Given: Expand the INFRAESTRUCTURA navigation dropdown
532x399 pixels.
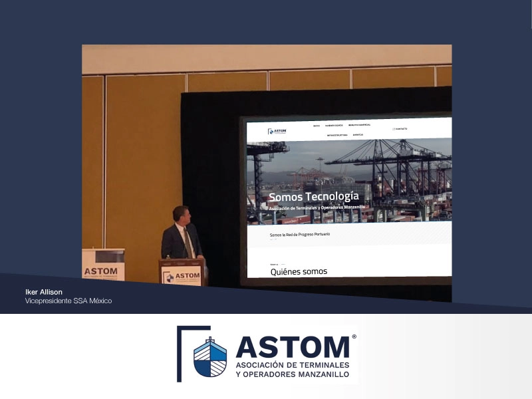Looking at the screenshot, I should click(x=336, y=135).
